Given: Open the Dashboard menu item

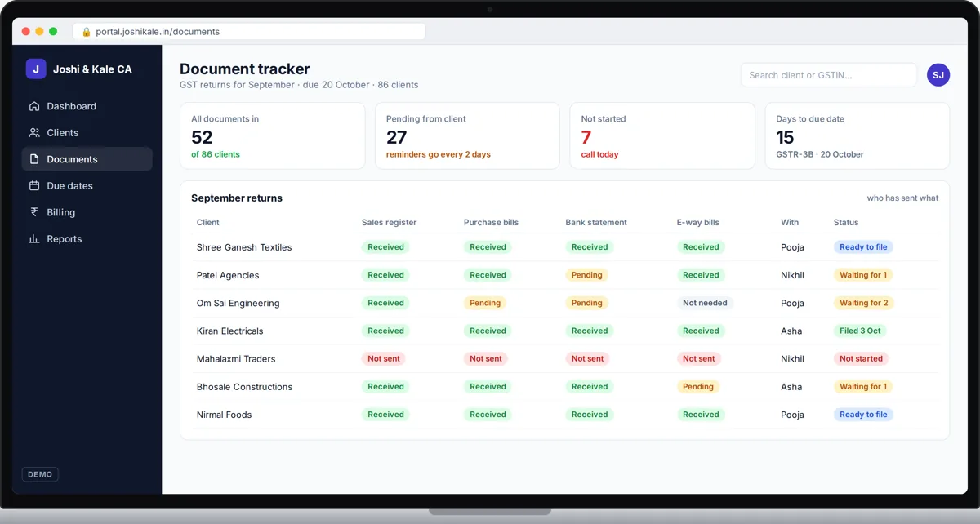Looking at the screenshot, I should coord(87,106).
